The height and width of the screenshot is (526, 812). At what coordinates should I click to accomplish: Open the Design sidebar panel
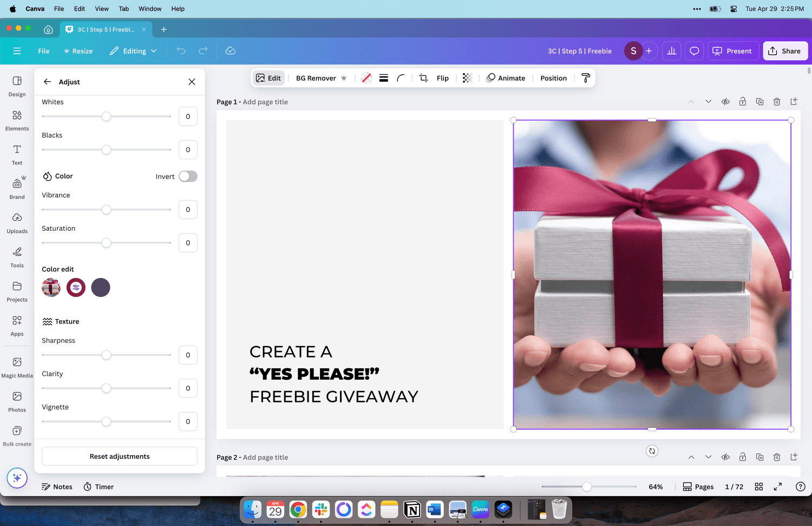(17, 86)
